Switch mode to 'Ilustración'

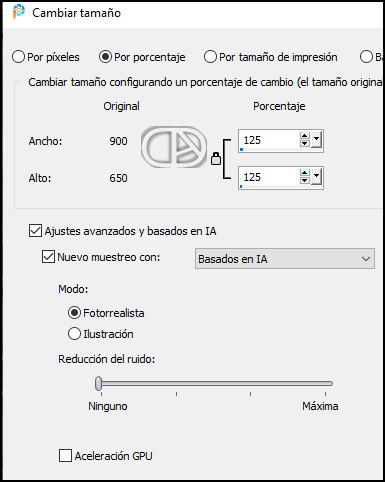74,334
